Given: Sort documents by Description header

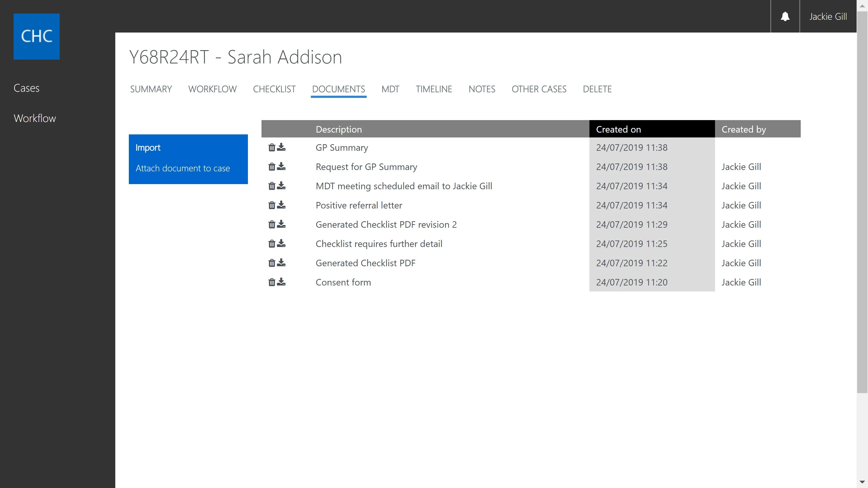Looking at the screenshot, I should pos(338,129).
